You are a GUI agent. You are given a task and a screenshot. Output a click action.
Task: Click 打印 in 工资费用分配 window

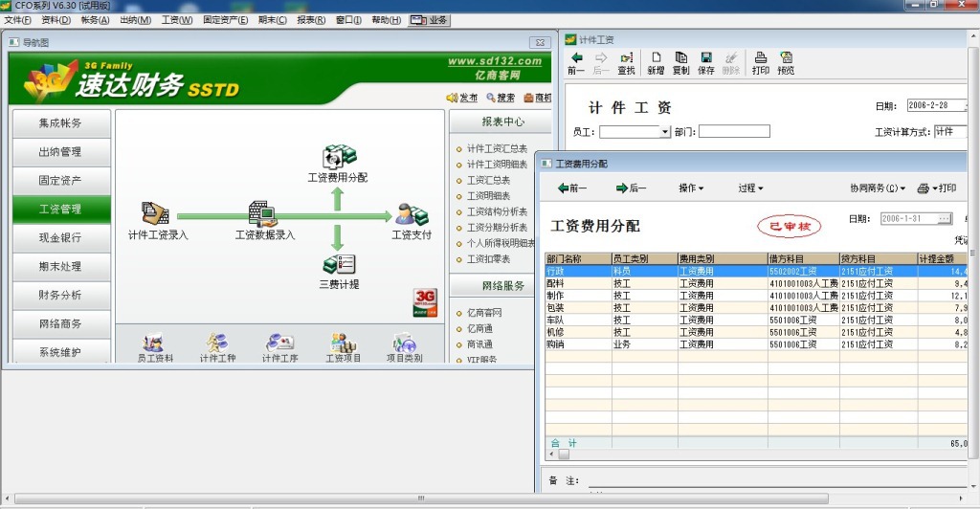[937, 188]
